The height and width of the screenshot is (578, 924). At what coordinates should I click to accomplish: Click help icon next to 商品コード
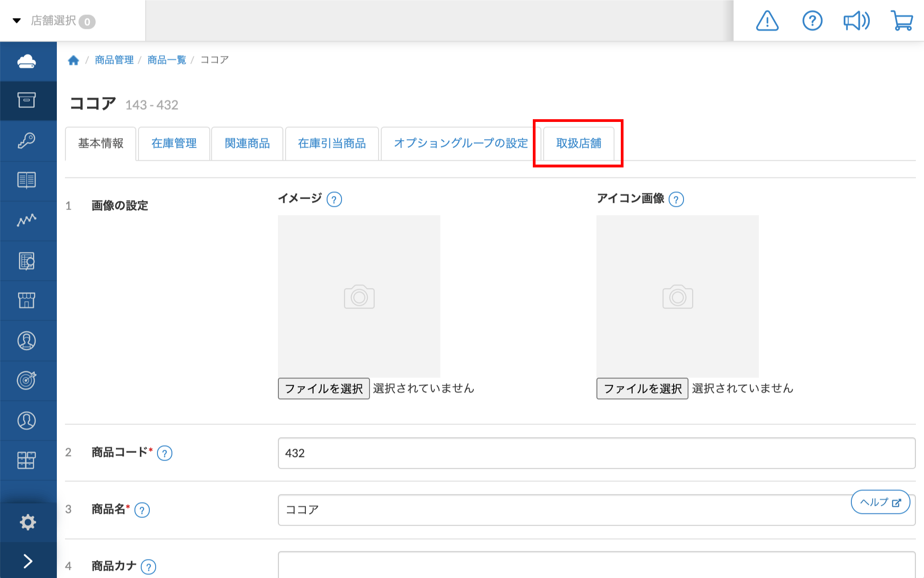click(x=165, y=453)
